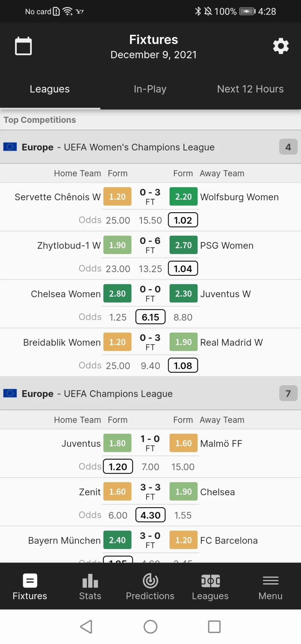
Task: Tap Juventus form badge showing 1.80
Action: point(117,443)
